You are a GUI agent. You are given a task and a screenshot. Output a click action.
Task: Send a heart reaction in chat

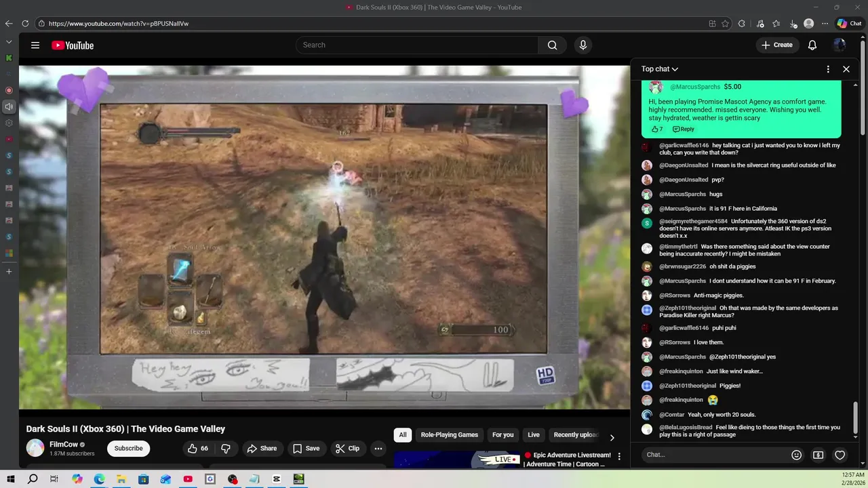point(840,455)
